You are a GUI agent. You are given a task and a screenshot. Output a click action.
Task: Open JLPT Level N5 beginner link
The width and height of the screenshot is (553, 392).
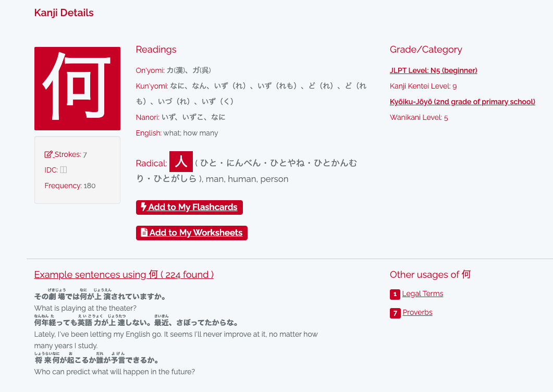click(x=433, y=70)
